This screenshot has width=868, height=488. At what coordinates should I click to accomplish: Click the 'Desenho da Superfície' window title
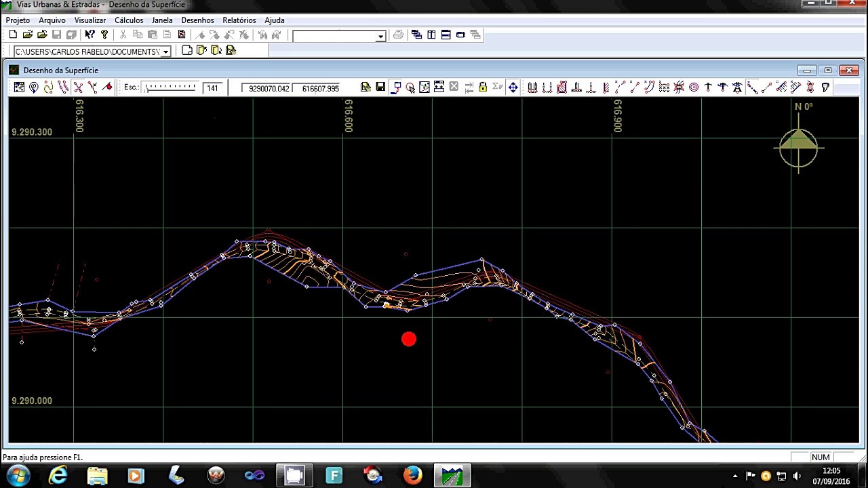(x=61, y=70)
